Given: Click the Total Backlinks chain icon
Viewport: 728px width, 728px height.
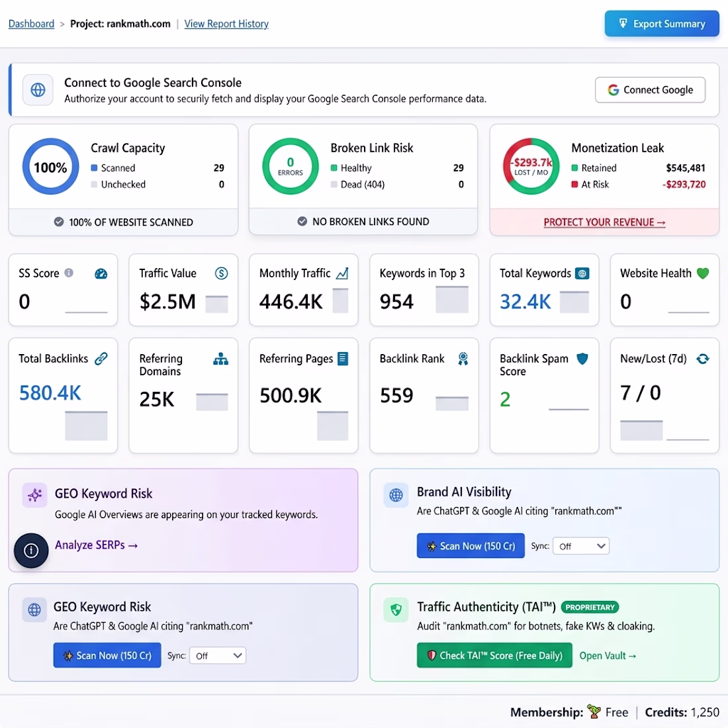Looking at the screenshot, I should 101,359.
